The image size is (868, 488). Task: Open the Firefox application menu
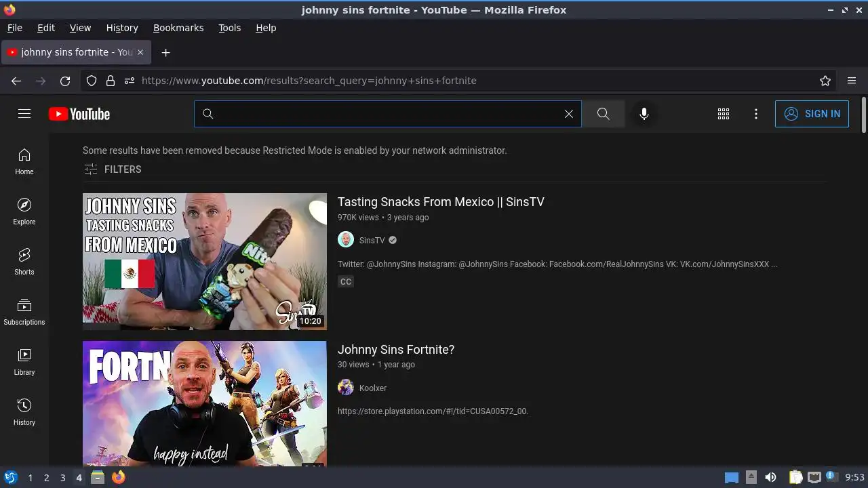point(852,81)
